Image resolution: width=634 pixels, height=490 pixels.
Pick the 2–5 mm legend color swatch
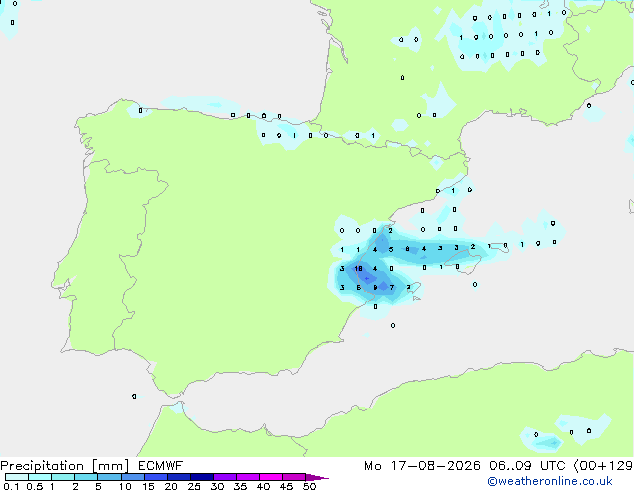pyautogui.click(x=86, y=477)
